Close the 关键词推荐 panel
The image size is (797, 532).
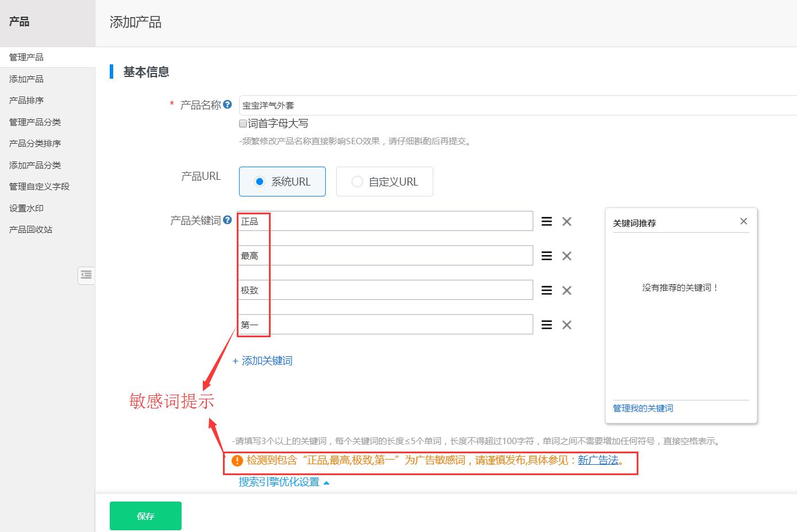744,221
